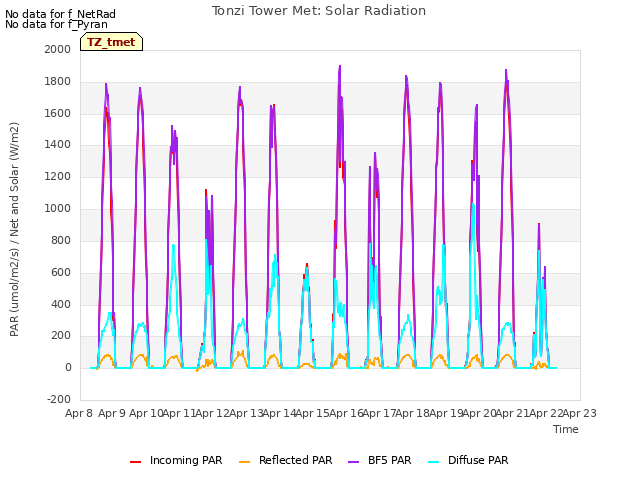Click the x-axis date Apr 10
This screenshot has width=640, height=480.
point(146,413)
